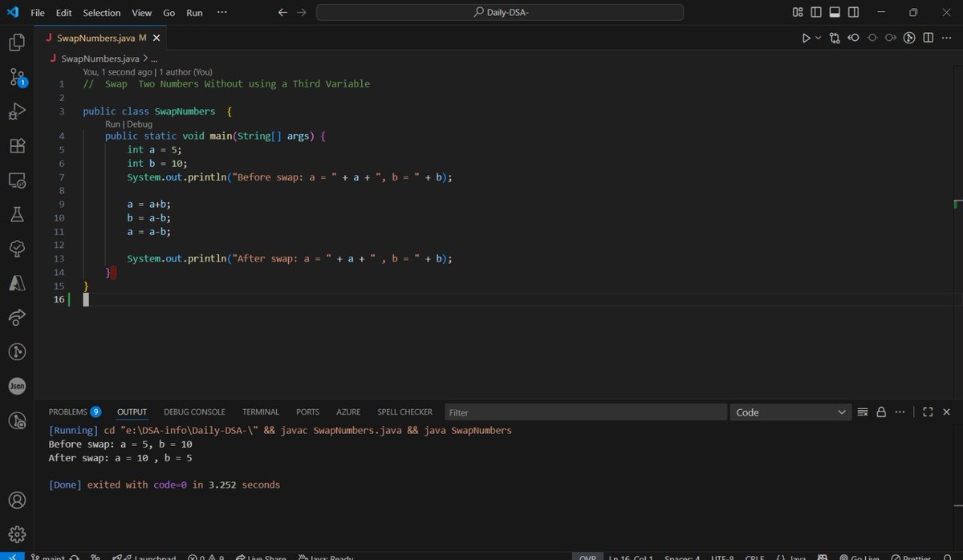Click the '1 author (You)' blame annotation
The image size is (963, 560).
click(185, 71)
